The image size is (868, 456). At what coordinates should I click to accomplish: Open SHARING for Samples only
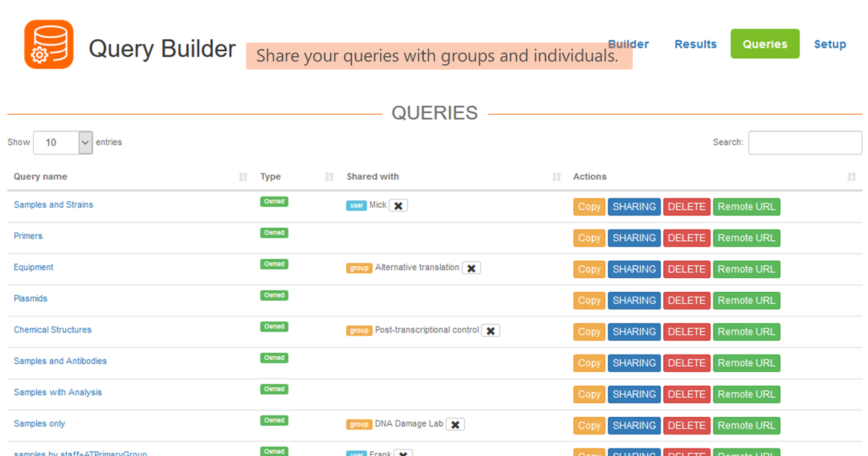point(634,426)
